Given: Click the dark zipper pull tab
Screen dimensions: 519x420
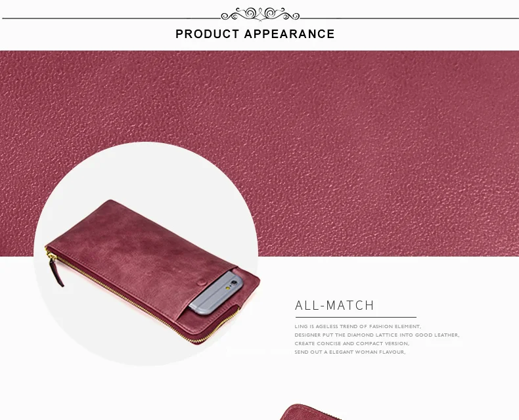Looking at the screenshot, I should (56, 272).
